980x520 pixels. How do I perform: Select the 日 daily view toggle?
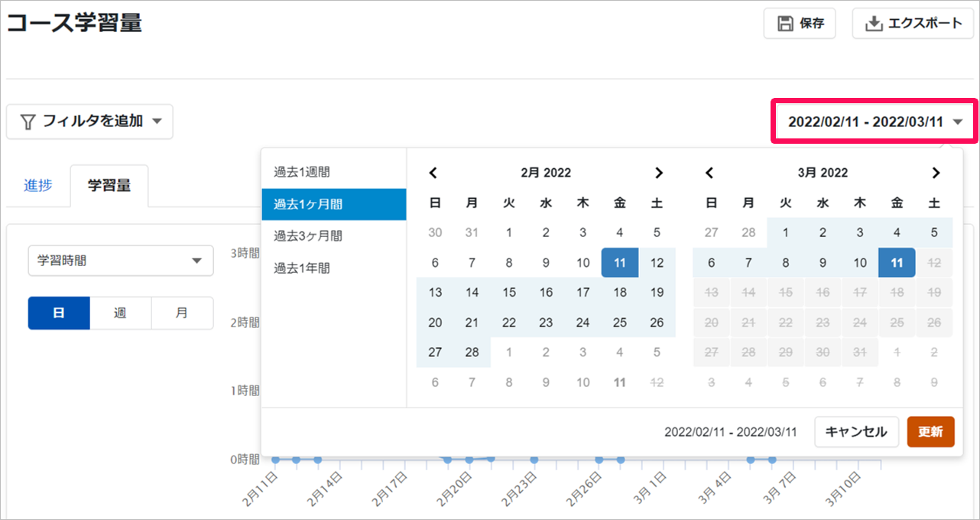(x=59, y=314)
